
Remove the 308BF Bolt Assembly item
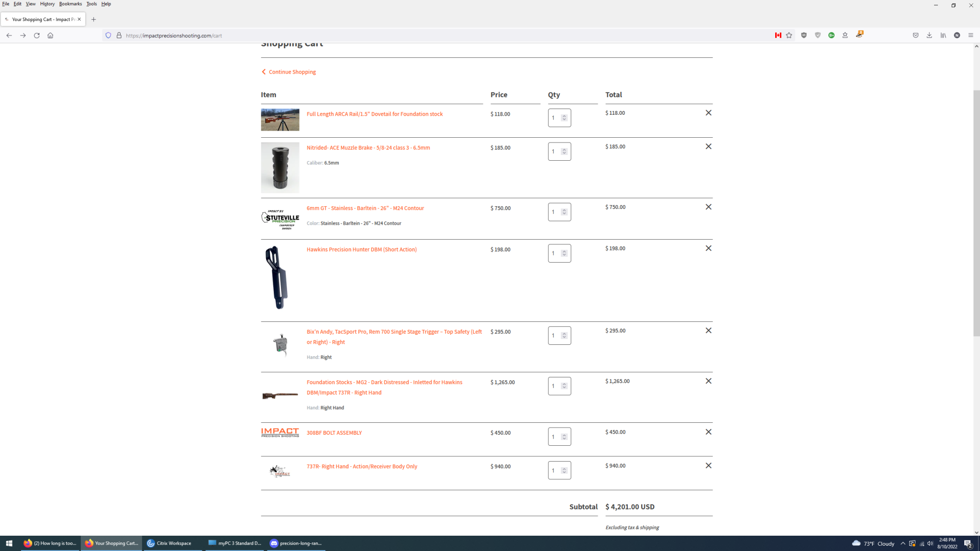click(x=709, y=432)
